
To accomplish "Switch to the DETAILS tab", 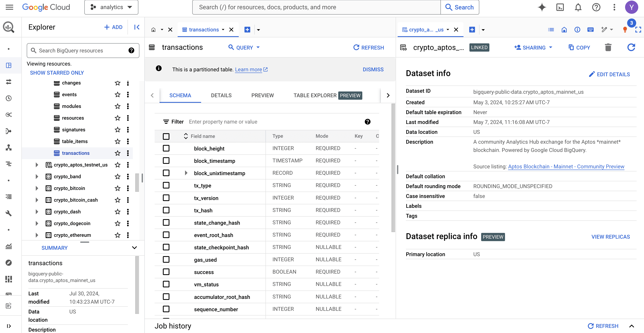I will pos(221,95).
